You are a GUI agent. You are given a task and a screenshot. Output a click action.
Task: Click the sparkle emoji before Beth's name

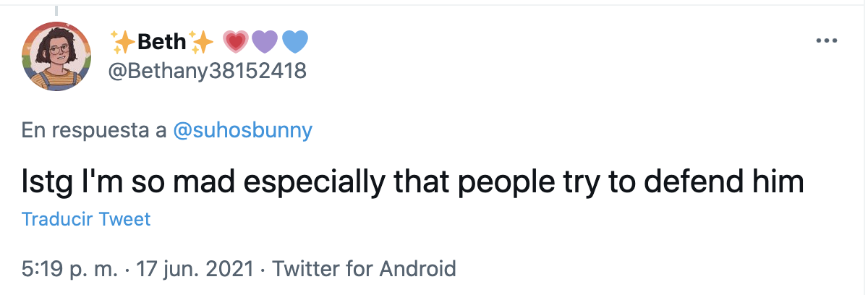(x=123, y=43)
